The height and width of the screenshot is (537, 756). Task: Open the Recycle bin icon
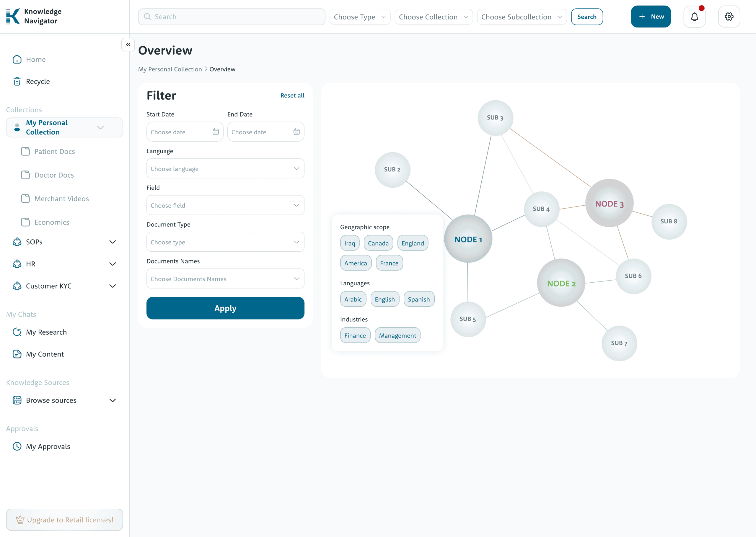tap(17, 82)
